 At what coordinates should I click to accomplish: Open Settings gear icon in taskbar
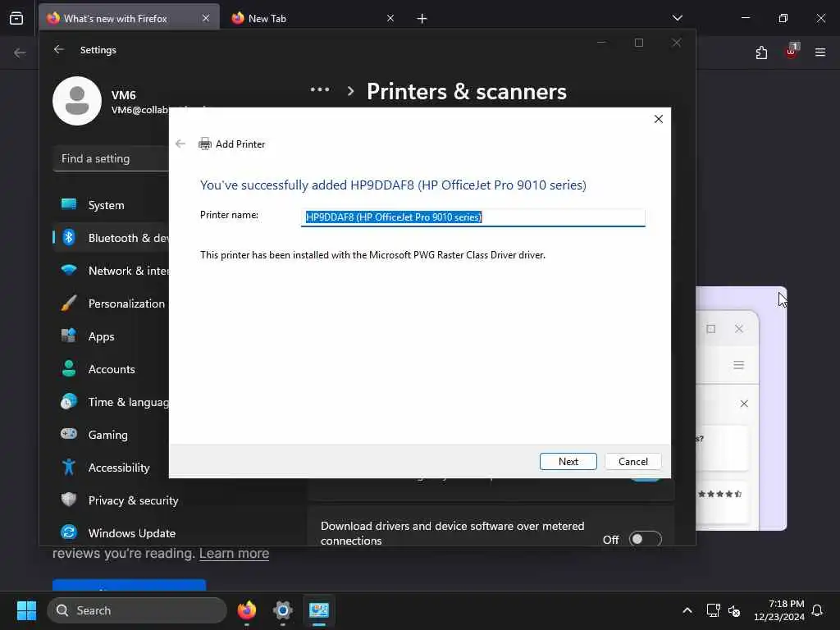click(x=282, y=610)
